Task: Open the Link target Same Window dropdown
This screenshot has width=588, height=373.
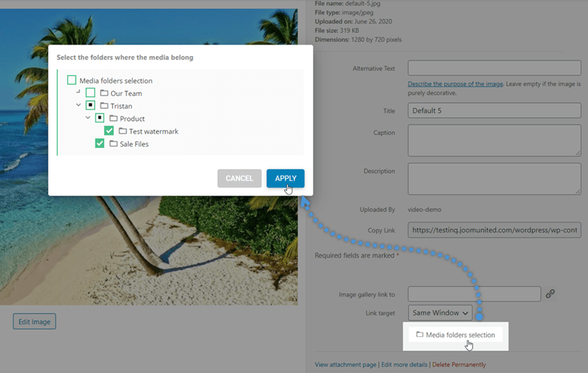Action: (x=440, y=313)
